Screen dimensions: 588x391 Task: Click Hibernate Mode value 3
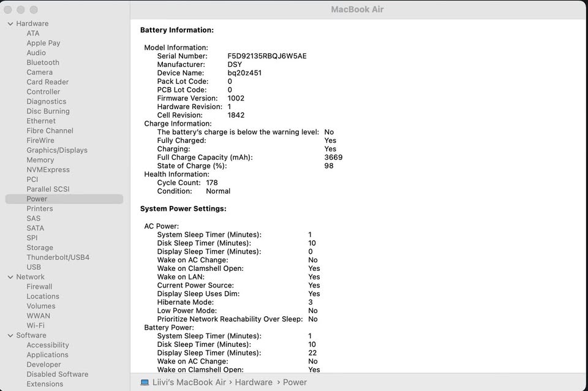click(311, 303)
